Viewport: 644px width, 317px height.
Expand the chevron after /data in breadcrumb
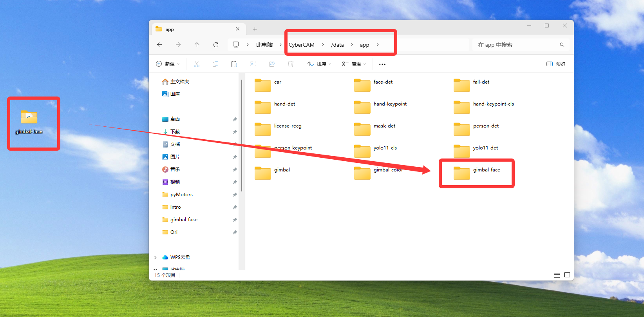(352, 45)
